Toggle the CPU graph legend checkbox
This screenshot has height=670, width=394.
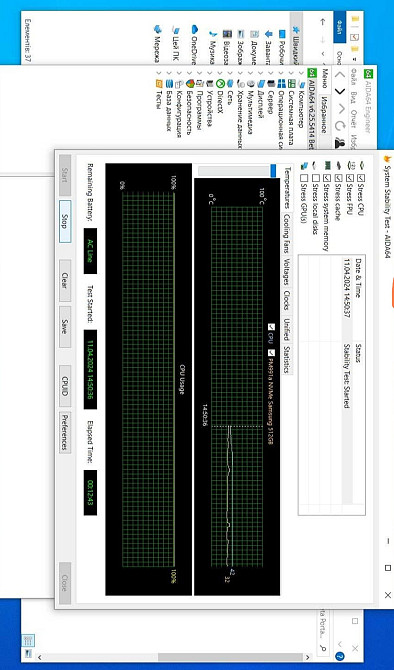pos(271,327)
